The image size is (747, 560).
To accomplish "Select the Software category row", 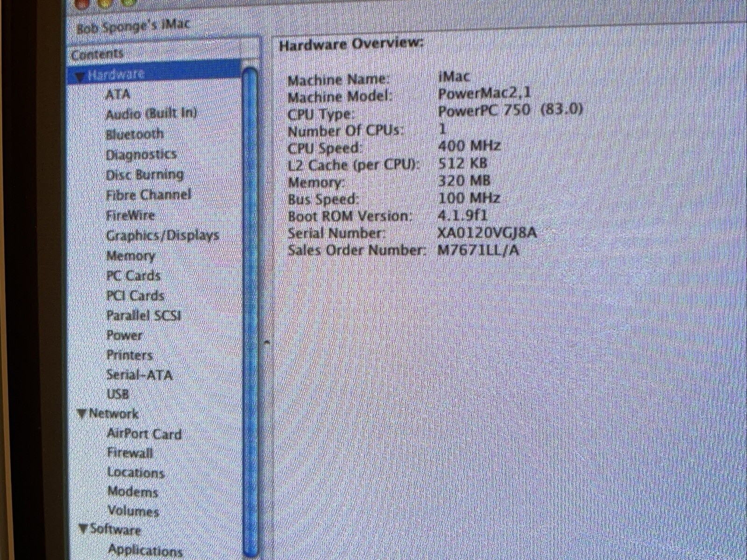I will 115,529.
